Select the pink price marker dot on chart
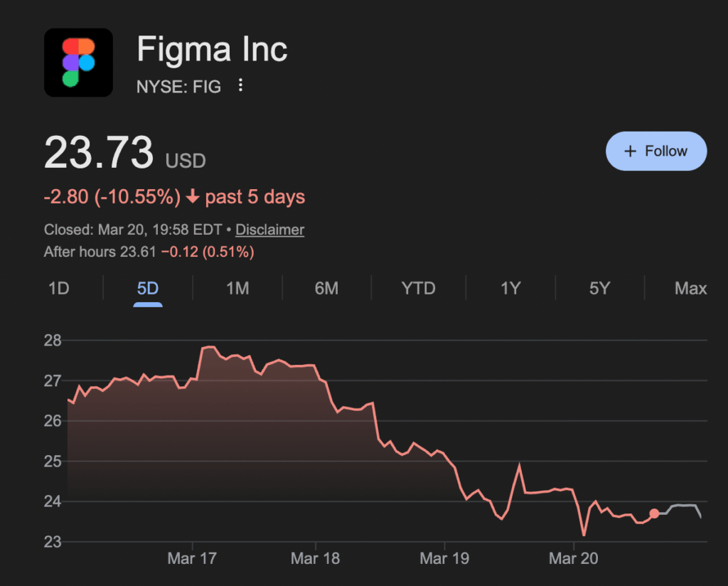This screenshot has height=586, width=728. point(653,512)
